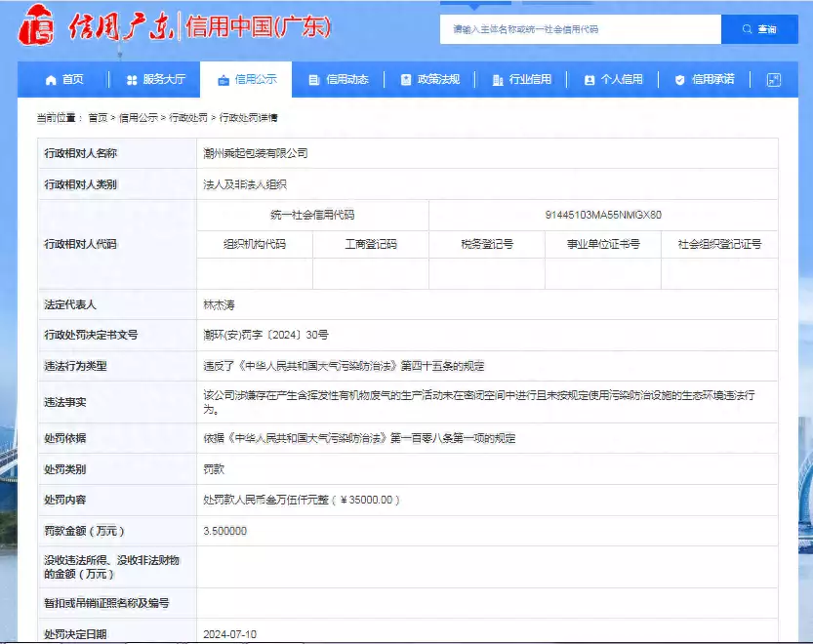The image size is (813, 644).
Task: Click the red seal logo at top left
Action: [35, 27]
